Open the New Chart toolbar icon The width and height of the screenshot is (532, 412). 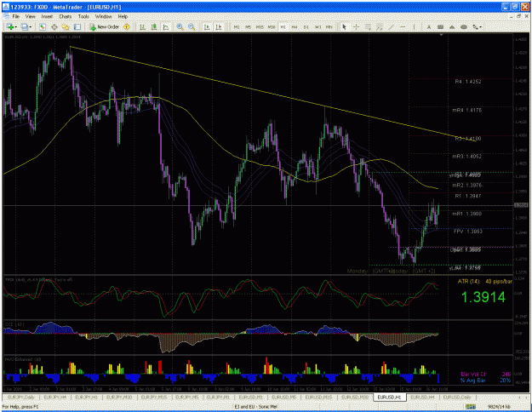10,26
